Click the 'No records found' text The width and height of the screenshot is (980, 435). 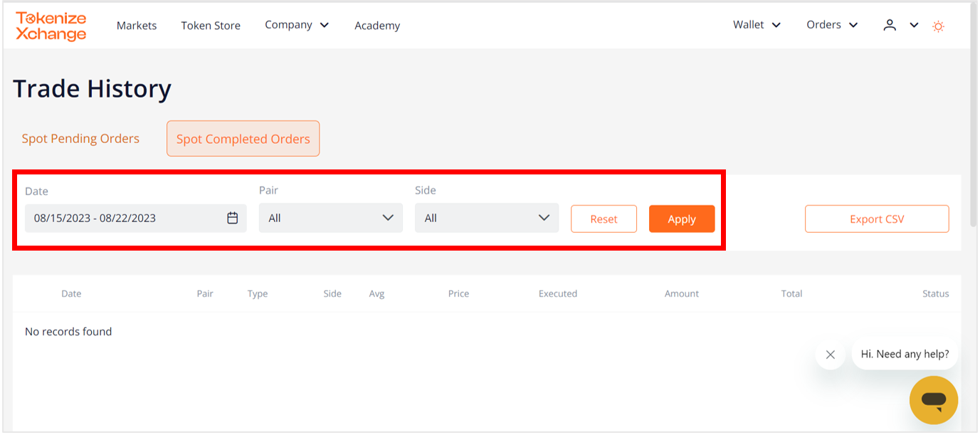point(68,332)
